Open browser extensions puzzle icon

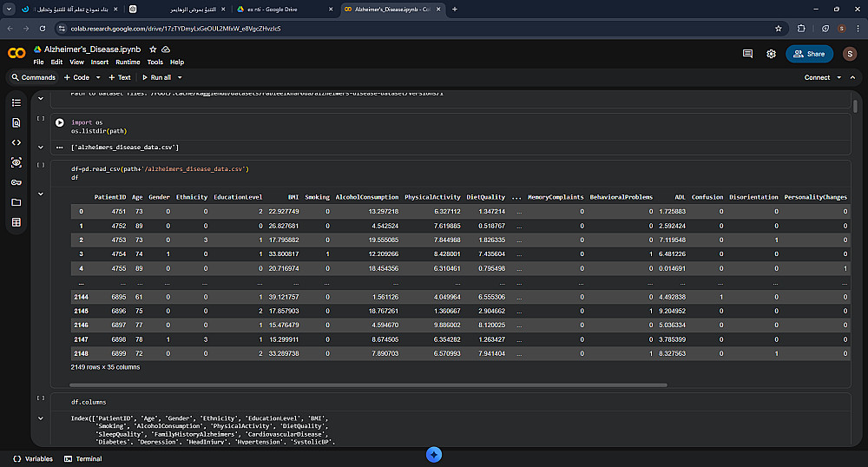click(801, 29)
